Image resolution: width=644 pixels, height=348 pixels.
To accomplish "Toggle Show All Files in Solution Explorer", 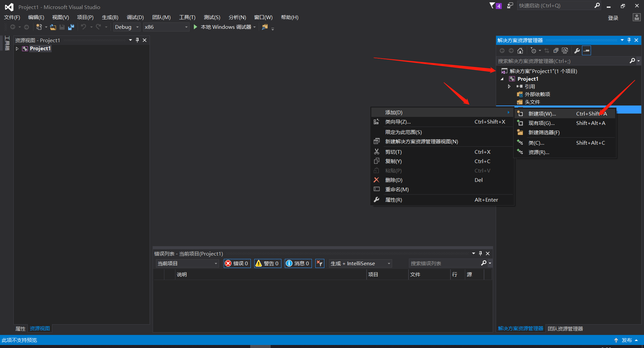I will [565, 51].
